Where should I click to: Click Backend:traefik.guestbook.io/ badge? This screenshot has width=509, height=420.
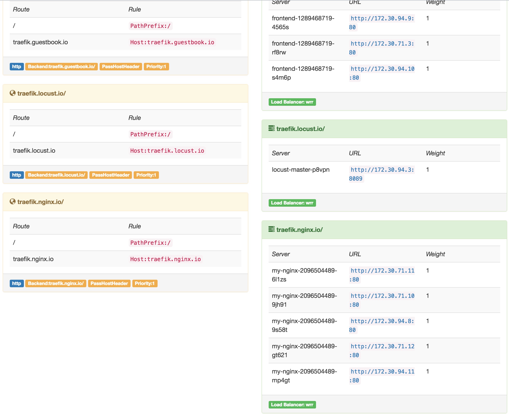pyautogui.click(x=62, y=67)
